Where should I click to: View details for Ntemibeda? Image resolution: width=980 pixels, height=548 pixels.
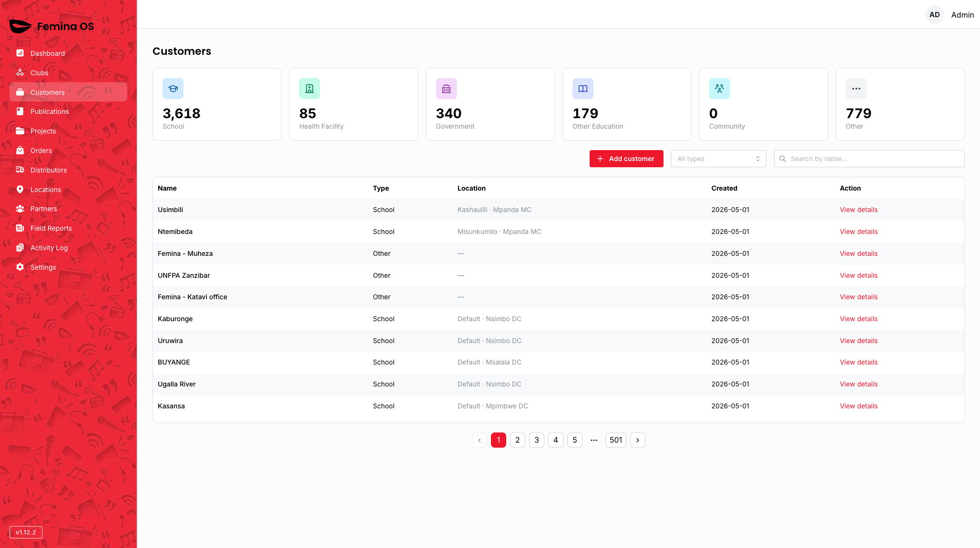pyautogui.click(x=858, y=232)
